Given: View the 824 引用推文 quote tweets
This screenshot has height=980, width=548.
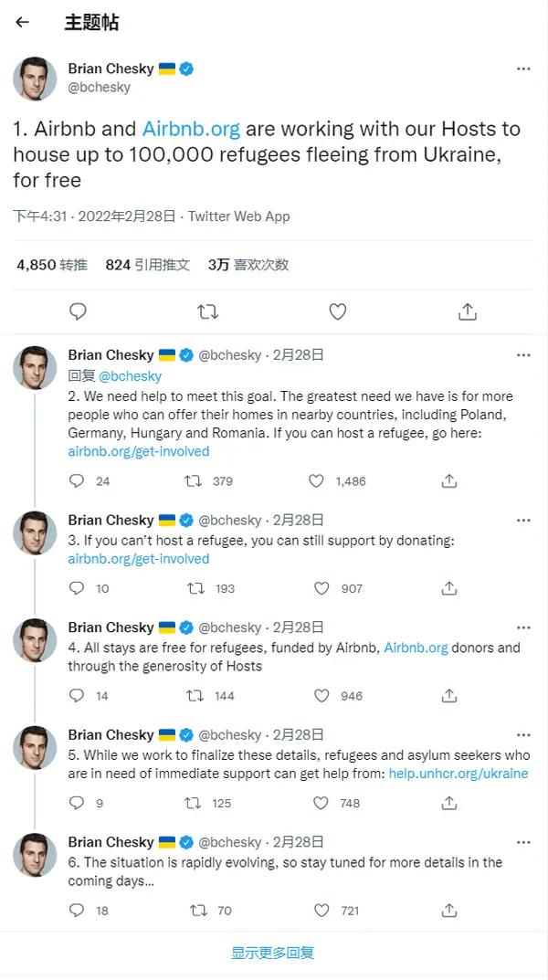Looking at the screenshot, I should click(x=148, y=265).
